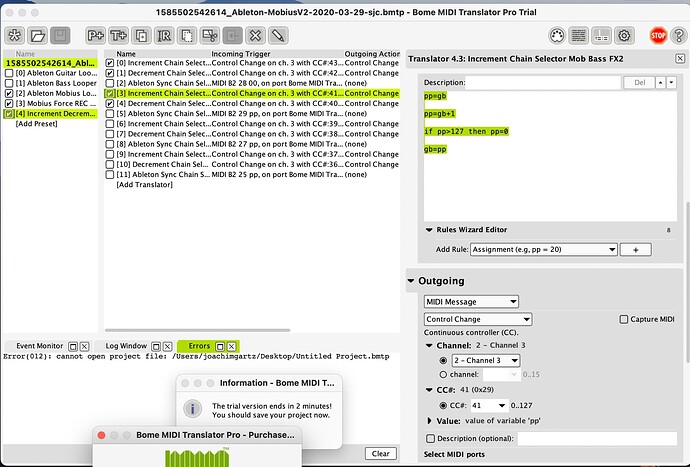690x467 pixels.
Task: Delete selected item with X toolbar icon
Action: point(256,36)
